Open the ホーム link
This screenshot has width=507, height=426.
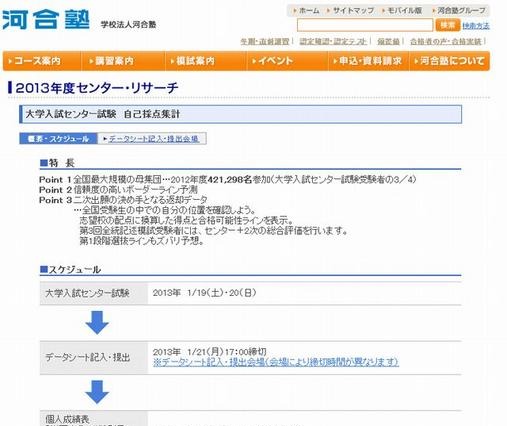[309, 11]
